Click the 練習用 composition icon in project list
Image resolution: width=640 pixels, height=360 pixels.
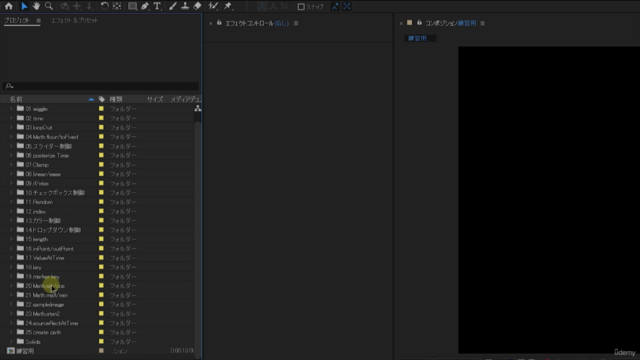[11, 351]
